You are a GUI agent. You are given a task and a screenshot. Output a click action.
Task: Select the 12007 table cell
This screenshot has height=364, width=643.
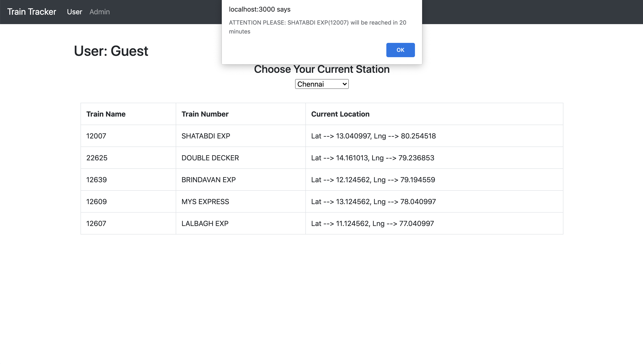pos(96,136)
